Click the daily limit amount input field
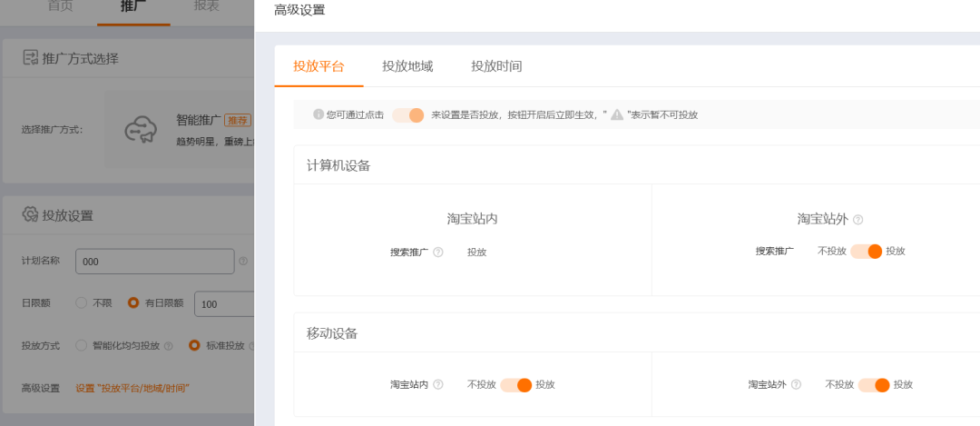Screen dimensions: 980x426 click(x=223, y=303)
